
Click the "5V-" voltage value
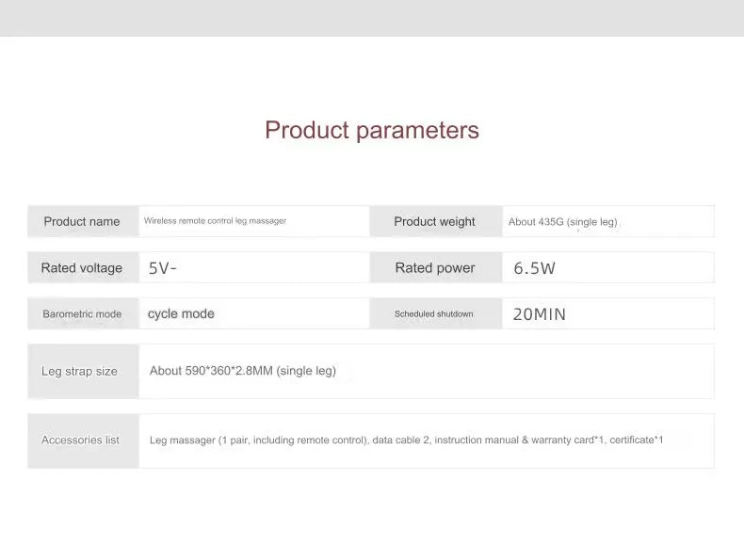[x=163, y=268]
